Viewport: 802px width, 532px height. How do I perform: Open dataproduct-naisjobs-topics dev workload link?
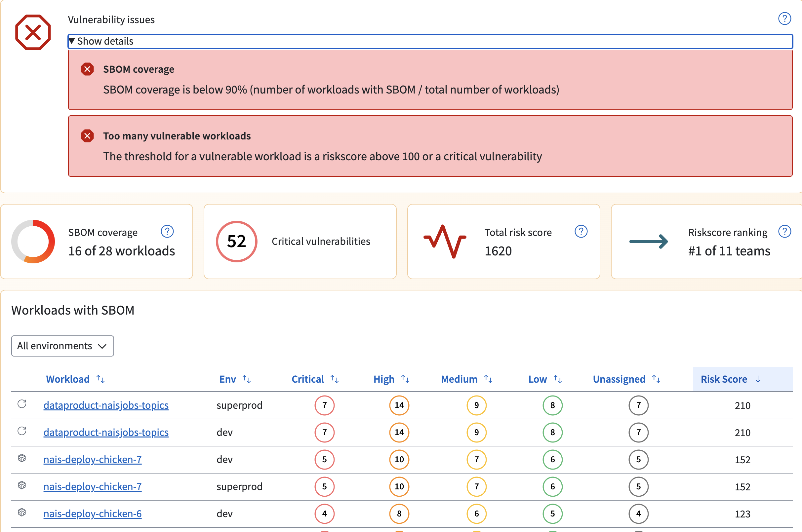click(x=106, y=432)
